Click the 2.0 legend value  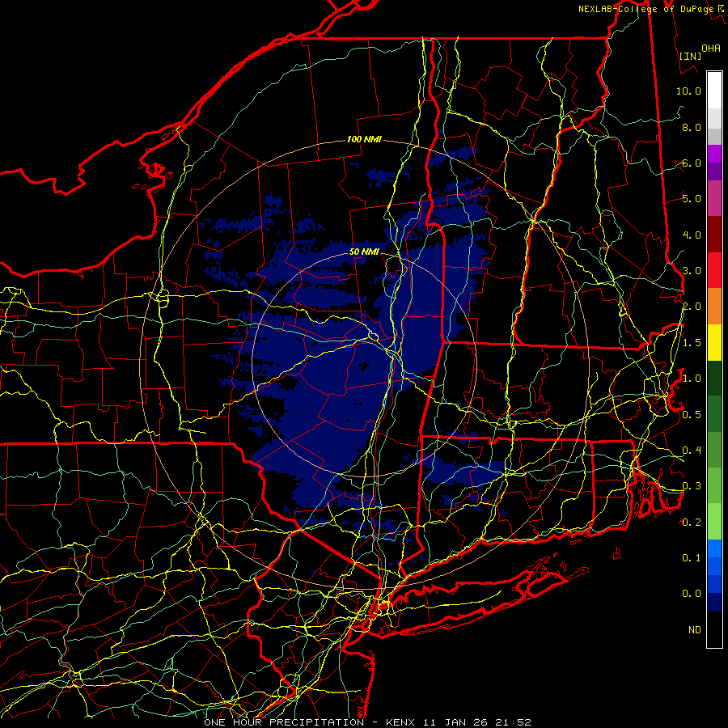692,307
